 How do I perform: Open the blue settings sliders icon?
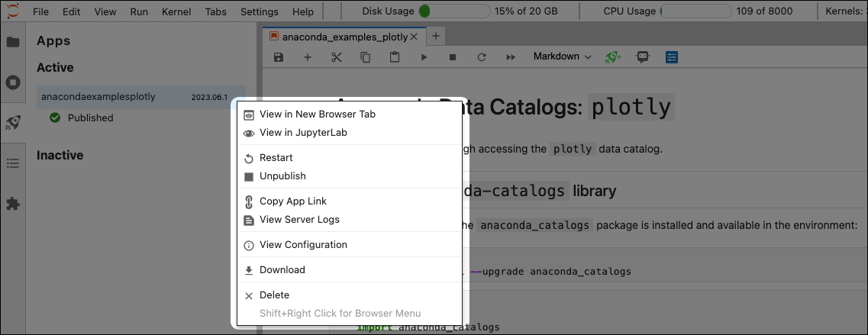[672, 57]
